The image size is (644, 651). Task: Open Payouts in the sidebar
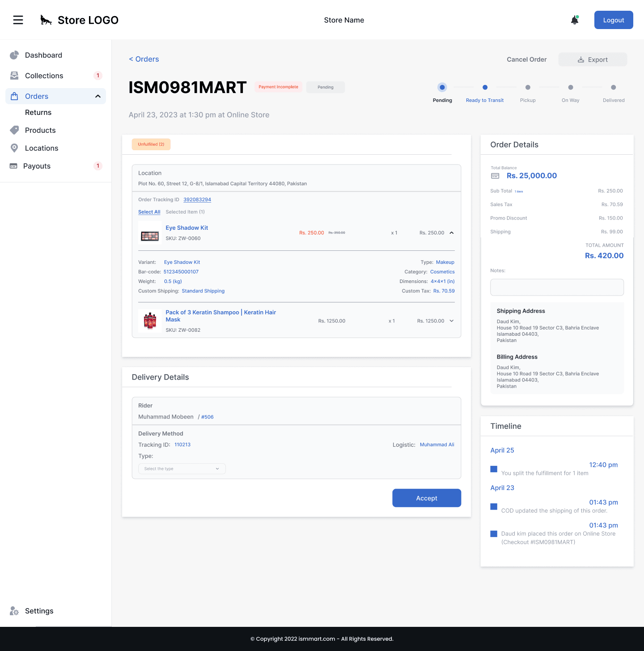click(37, 166)
